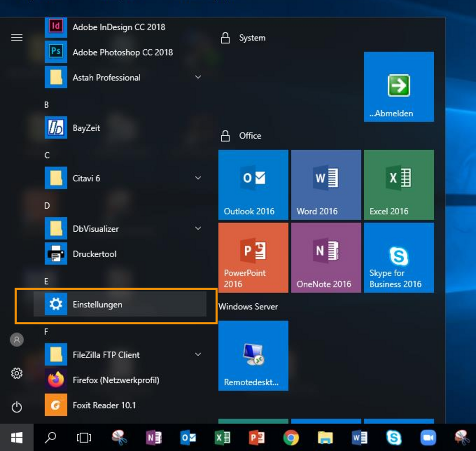Jump via letter B header
The image size is (476, 451).
click(x=47, y=105)
